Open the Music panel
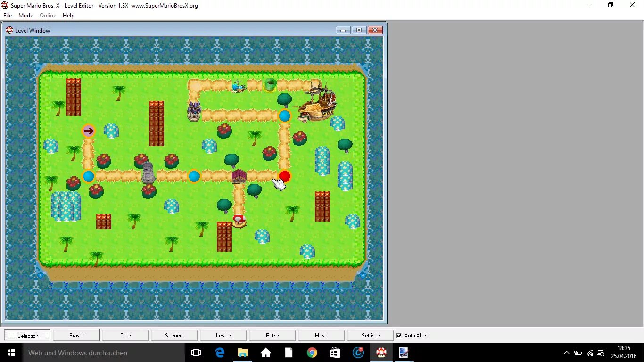644x362 pixels. click(x=322, y=336)
